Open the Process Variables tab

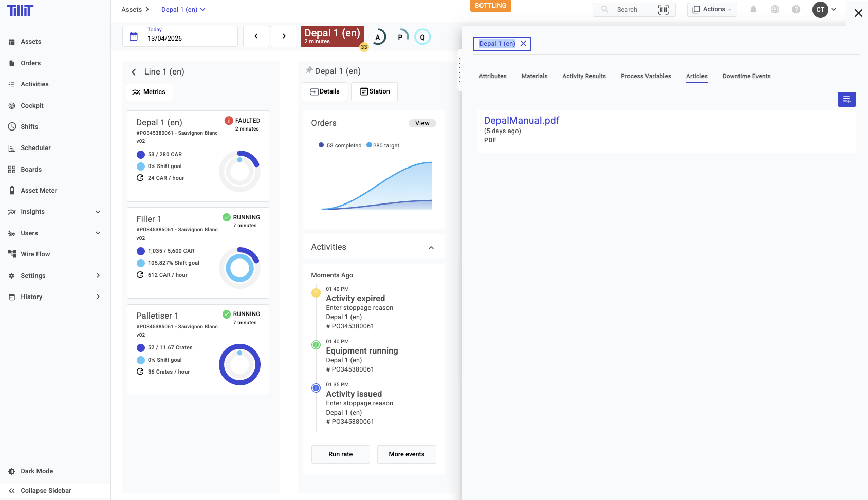pos(645,76)
